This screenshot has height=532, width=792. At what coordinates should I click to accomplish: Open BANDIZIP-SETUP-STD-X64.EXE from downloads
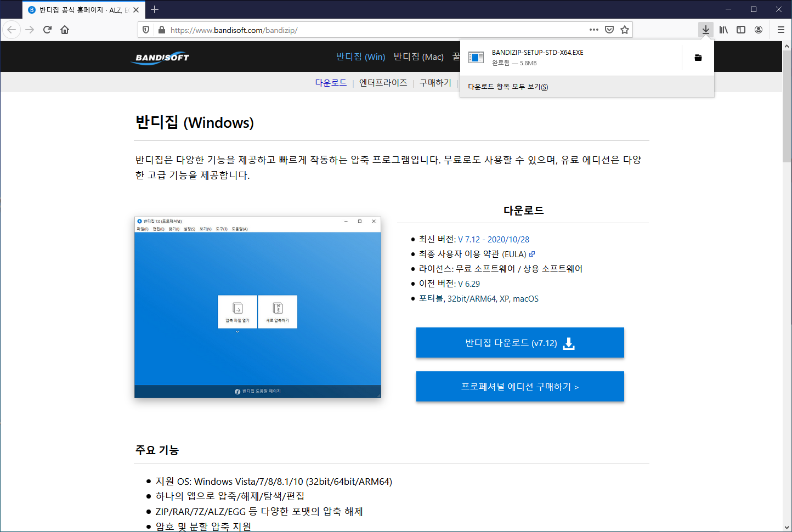570,58
